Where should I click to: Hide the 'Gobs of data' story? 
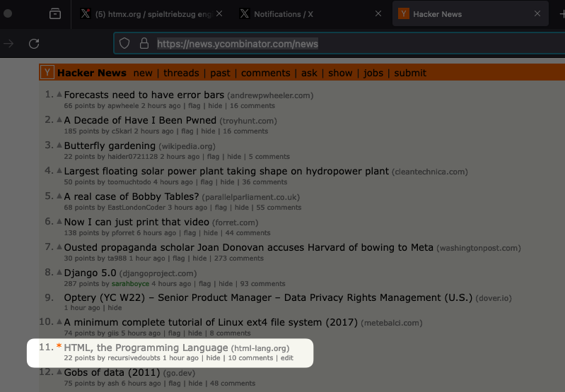195,384
